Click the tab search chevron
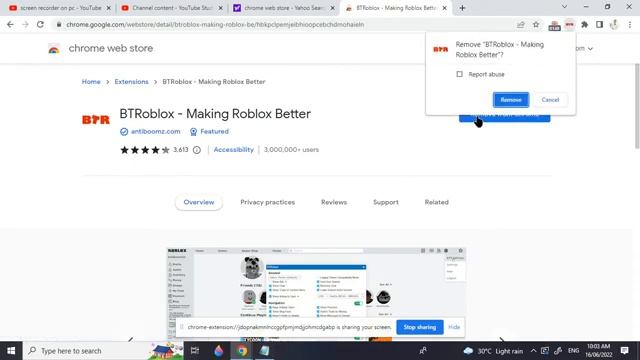The height and width of the screenshot is (360, 640). (x=564, y=7)
